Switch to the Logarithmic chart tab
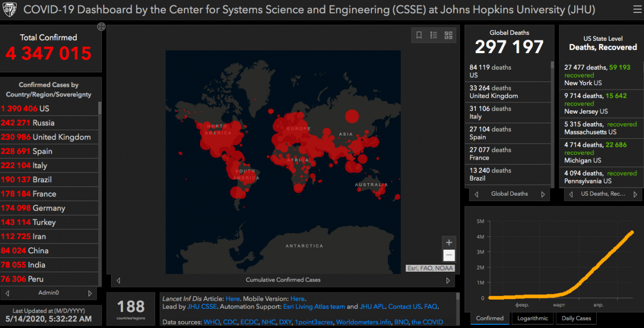The height and width of the screenshot is (328, 644). tap(533, 318)
